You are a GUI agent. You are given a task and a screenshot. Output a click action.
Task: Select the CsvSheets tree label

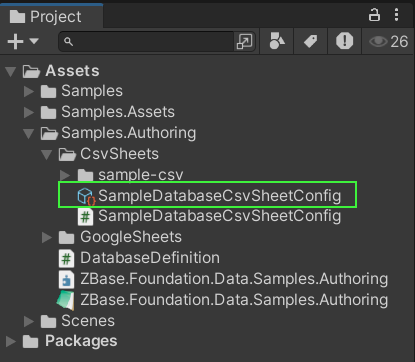(x=119, y=154)
